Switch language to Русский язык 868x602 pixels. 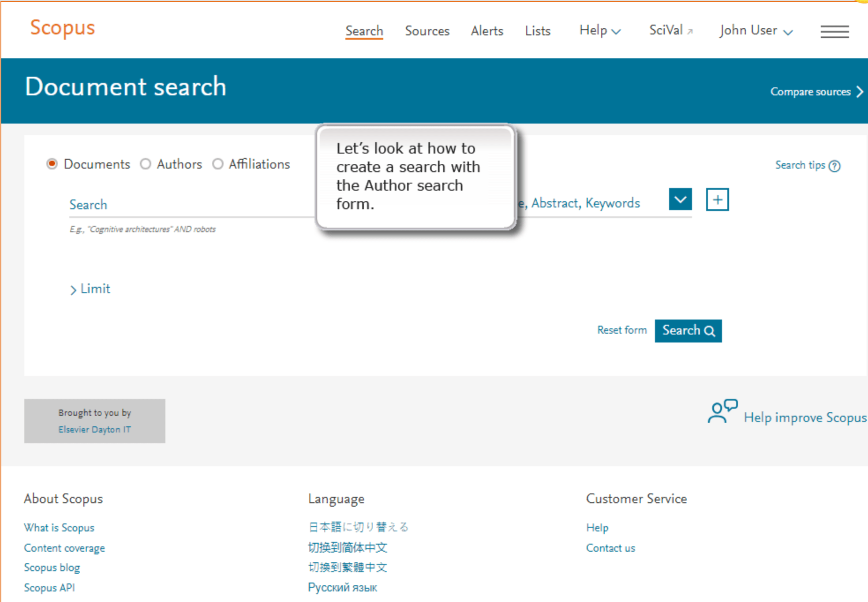[x=342, y=587]
